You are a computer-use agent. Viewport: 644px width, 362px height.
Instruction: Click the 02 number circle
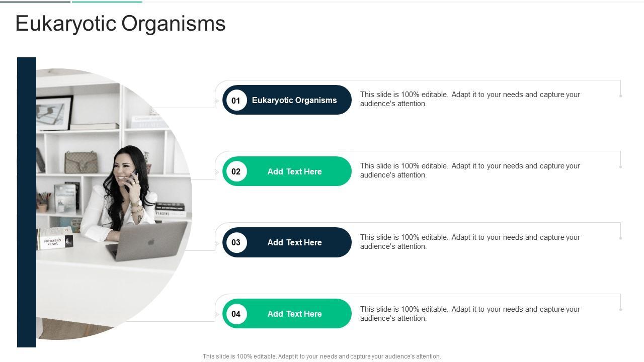(236, 171)
